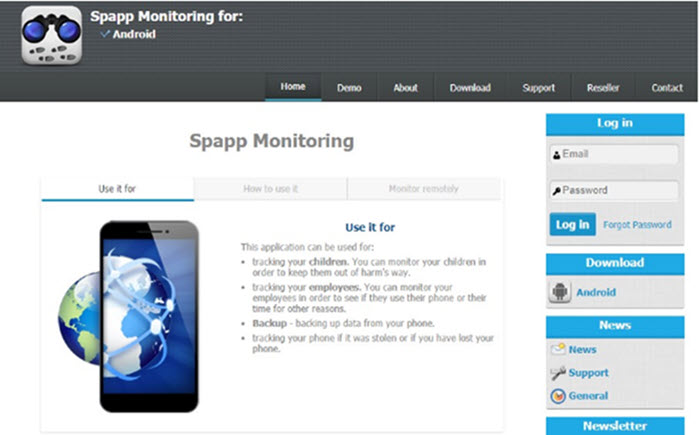Navigate to Support in top menu
Image resolution: width=700 pixels, height=435 pixels.
point(539,88)
